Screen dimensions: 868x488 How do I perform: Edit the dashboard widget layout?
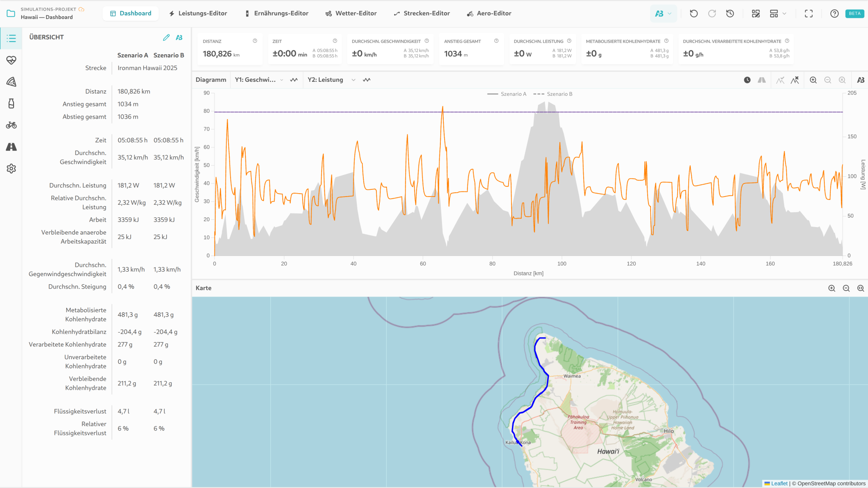pyautogui.click(x=756, y=14)
